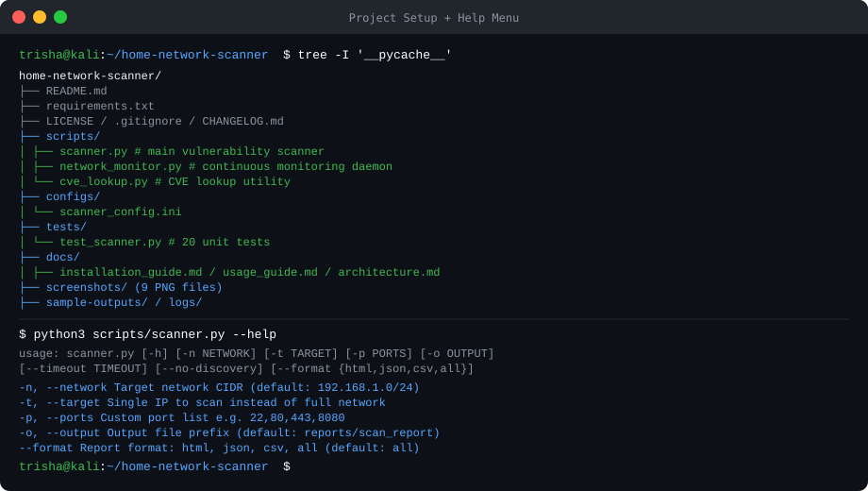
Task: Click the green maximize window button
Action: coord(60,17)
